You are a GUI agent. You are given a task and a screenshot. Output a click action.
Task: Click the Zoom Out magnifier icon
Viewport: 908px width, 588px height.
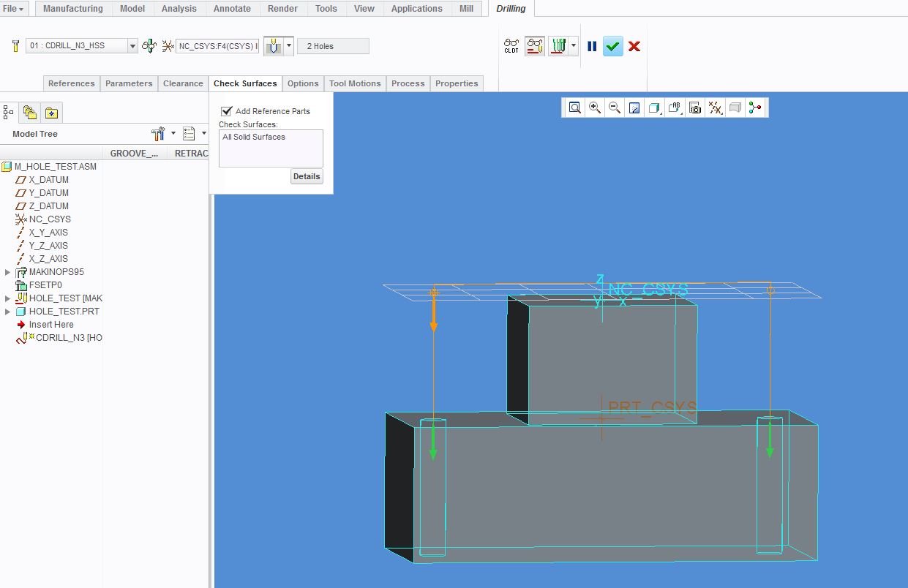tap(615, 108)
